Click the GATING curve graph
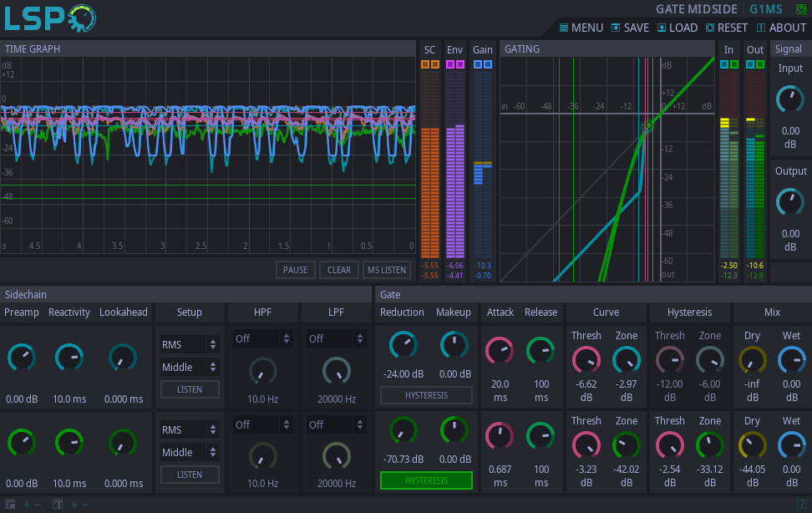812x513 pixels. click(x=607, y=170)
